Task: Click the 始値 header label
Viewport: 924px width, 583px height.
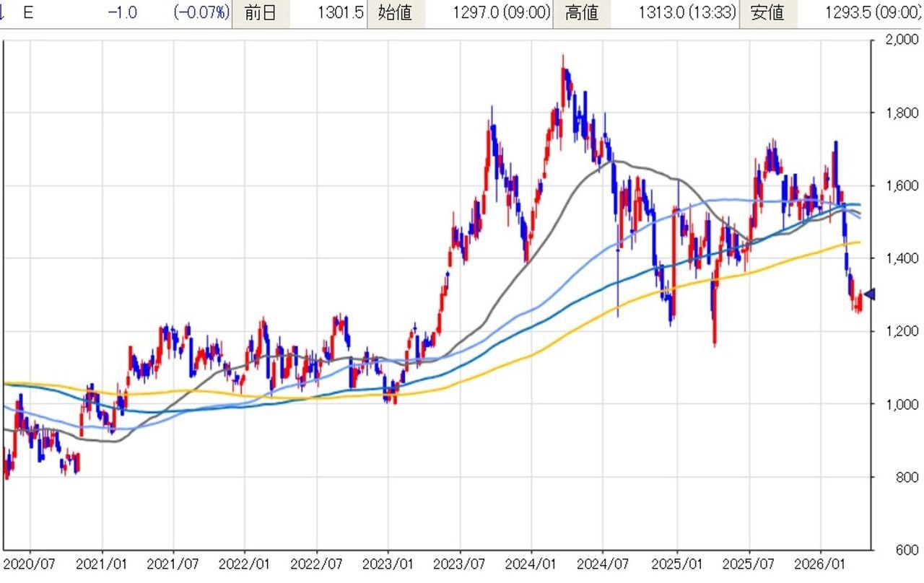Action: pos(395,13)
